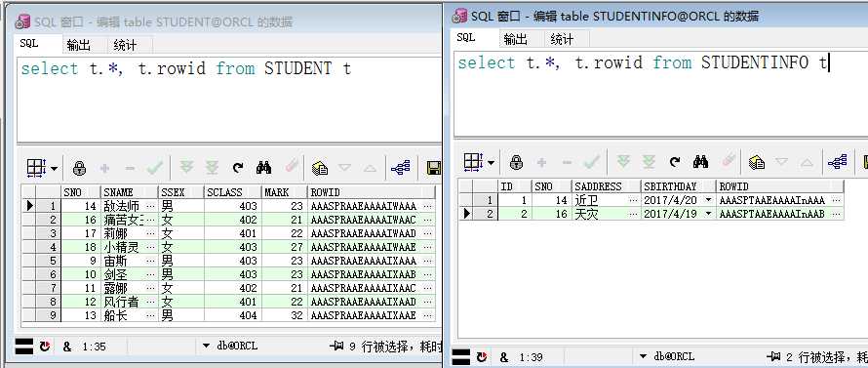Toggle the pin icon in STUDENTINFO status bar
The image size is (868, 368).
pos(772,356)
